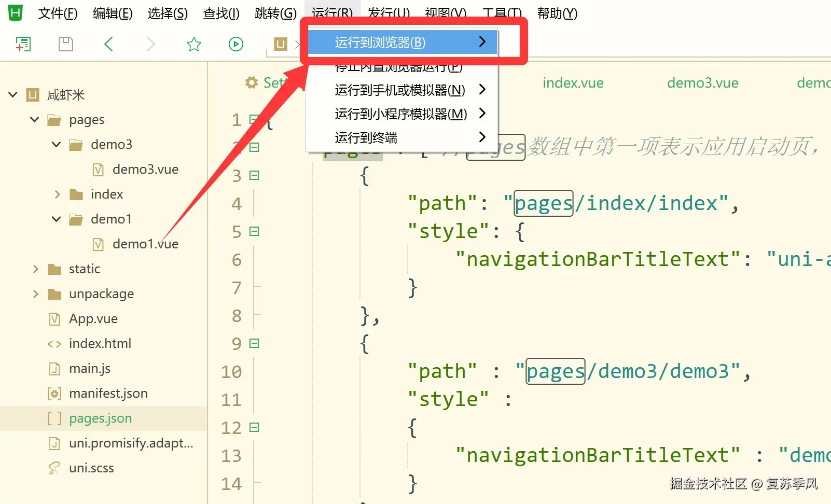Image resolution: width=831 pixels, height=504 pixels.
Task: Fold the code block at line 5
Action: click(x=254, y=231)
